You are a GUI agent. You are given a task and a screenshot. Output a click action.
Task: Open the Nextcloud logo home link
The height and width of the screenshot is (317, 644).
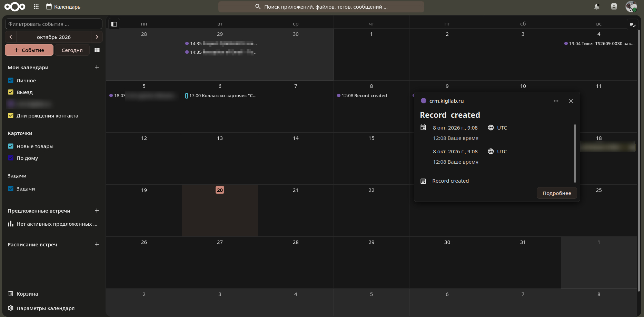pyautogui.click(x=15, y=7)
